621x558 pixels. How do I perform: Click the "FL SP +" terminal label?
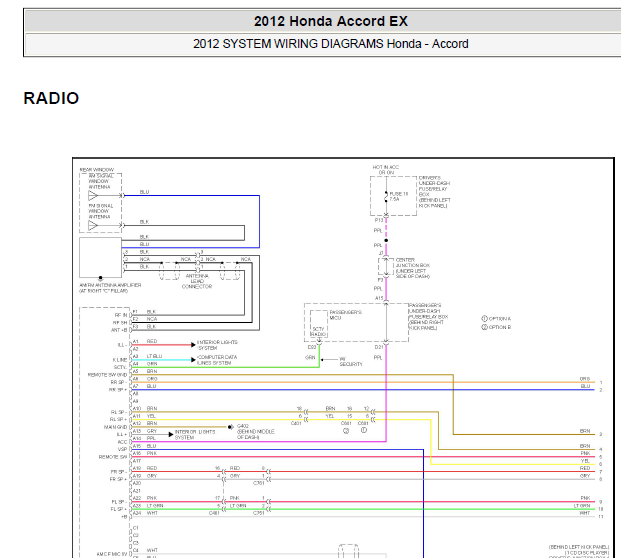(119, 509)
